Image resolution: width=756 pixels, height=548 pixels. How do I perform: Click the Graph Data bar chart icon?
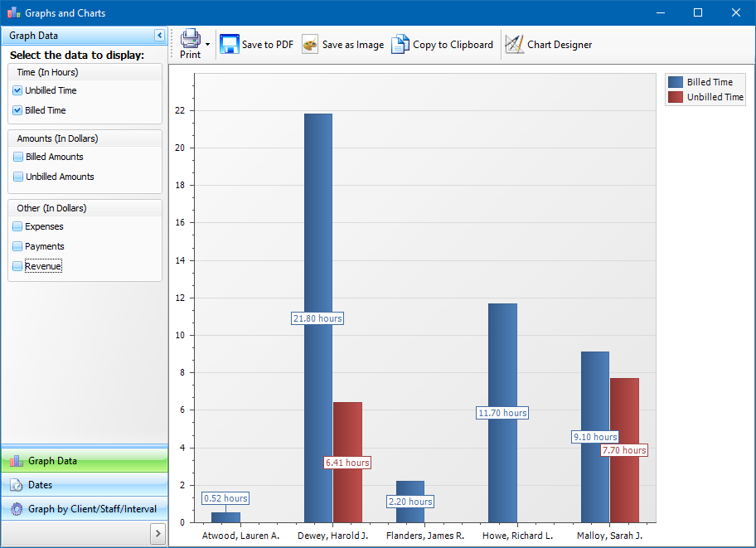pos(17,461)
